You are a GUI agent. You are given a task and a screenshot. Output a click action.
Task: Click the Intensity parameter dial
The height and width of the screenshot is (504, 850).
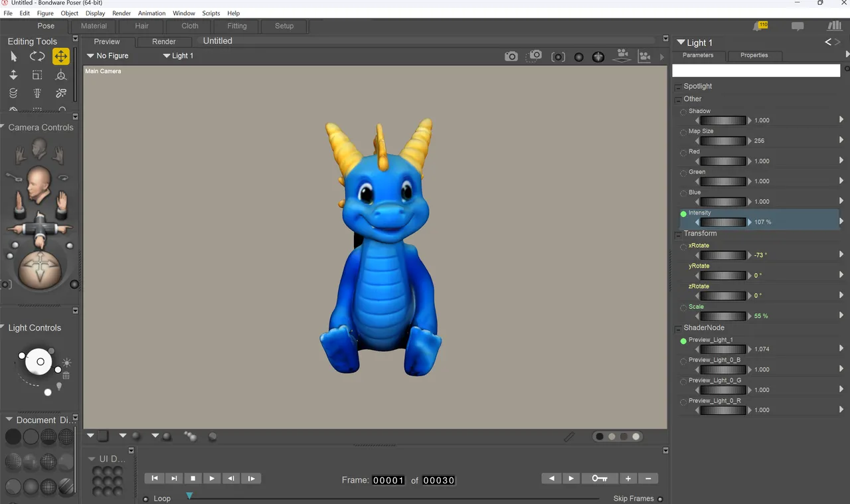tap(723, 222)
